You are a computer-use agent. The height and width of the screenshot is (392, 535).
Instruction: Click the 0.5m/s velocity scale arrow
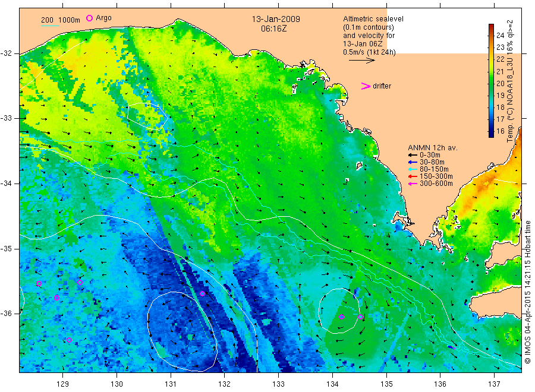point(362,61)
